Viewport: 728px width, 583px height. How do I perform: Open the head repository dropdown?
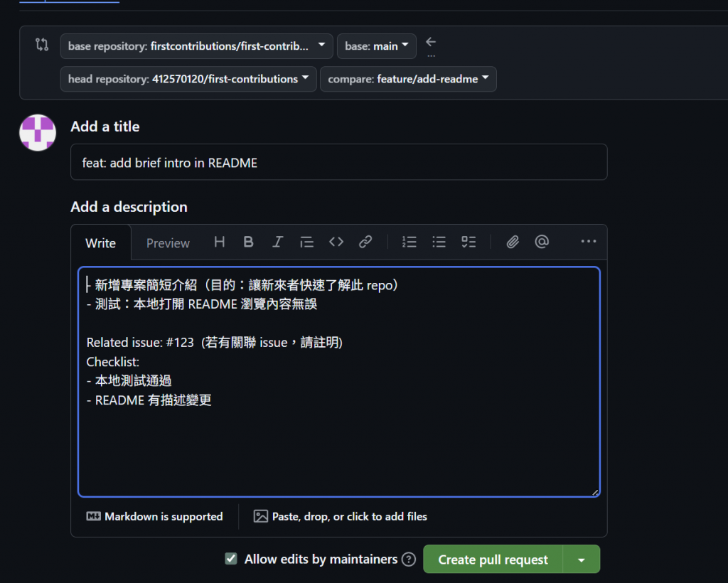click(x=188, y=79)
